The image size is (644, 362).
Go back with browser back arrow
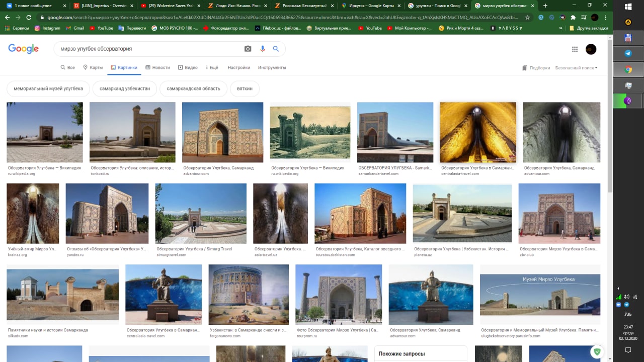pyautogui.click(x=7, y=17)
